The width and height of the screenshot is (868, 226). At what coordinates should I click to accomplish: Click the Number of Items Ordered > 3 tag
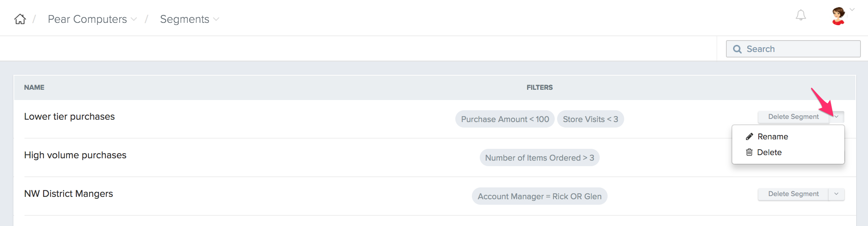(x=539, y=158)
